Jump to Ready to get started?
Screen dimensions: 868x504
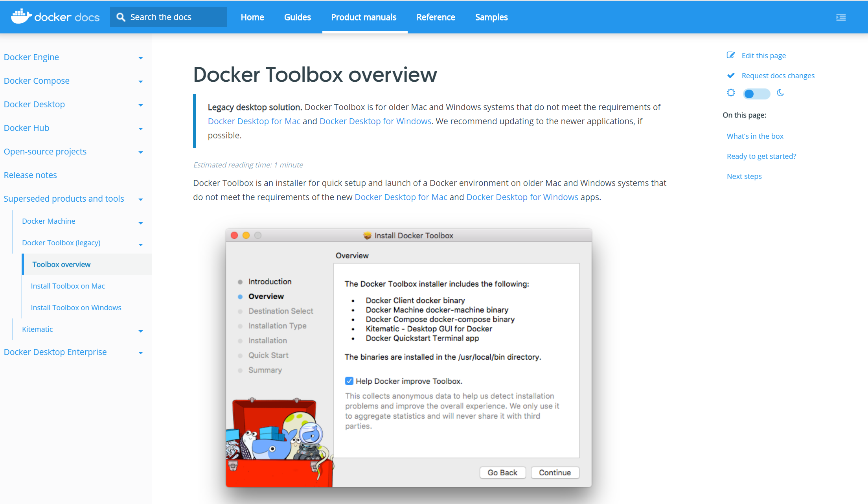click(761, 156)
